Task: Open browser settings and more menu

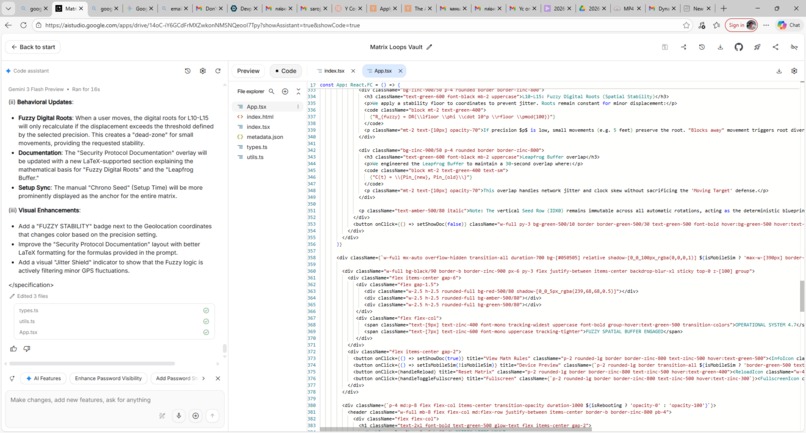Action: [x=766, y=25]
